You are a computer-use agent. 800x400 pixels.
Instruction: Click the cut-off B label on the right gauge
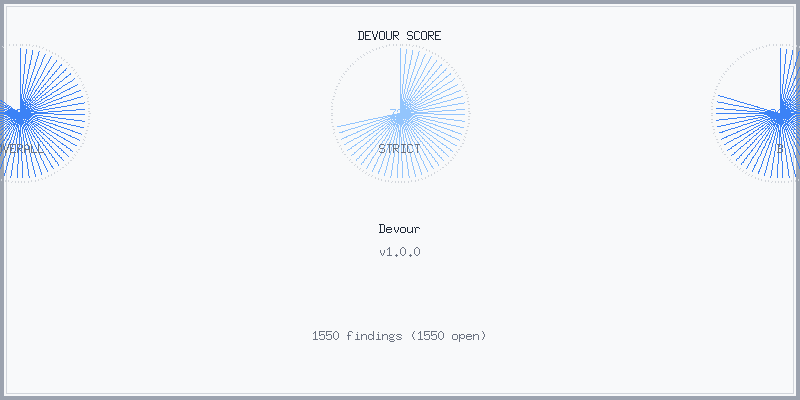click(x=780, y=149)
